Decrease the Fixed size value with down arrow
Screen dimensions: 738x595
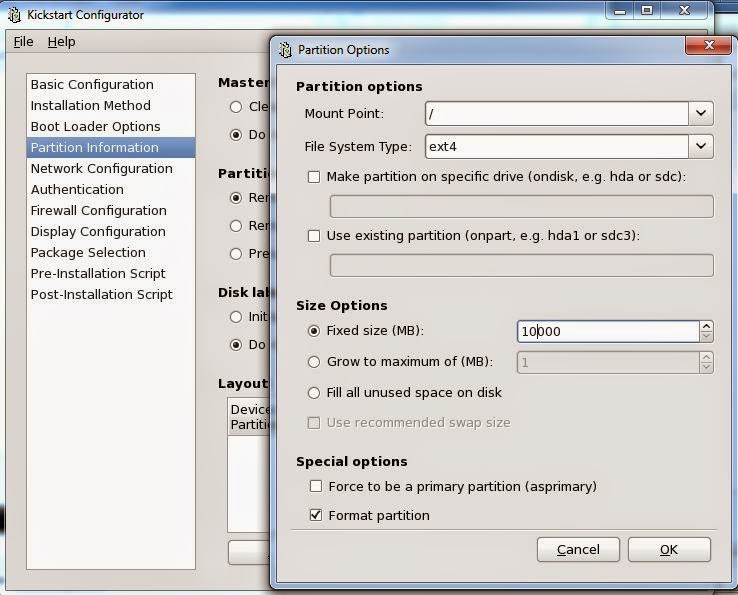click(x=706, y=337)
